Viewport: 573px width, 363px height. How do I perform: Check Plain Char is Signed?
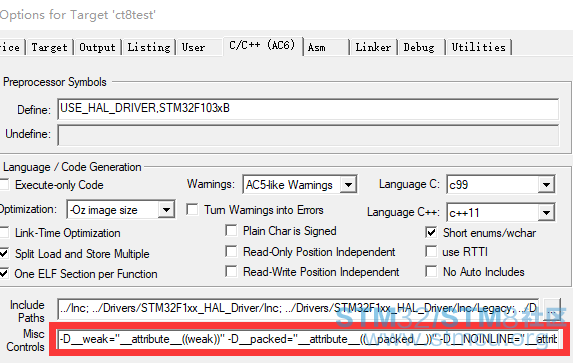(x=231, y=231)
